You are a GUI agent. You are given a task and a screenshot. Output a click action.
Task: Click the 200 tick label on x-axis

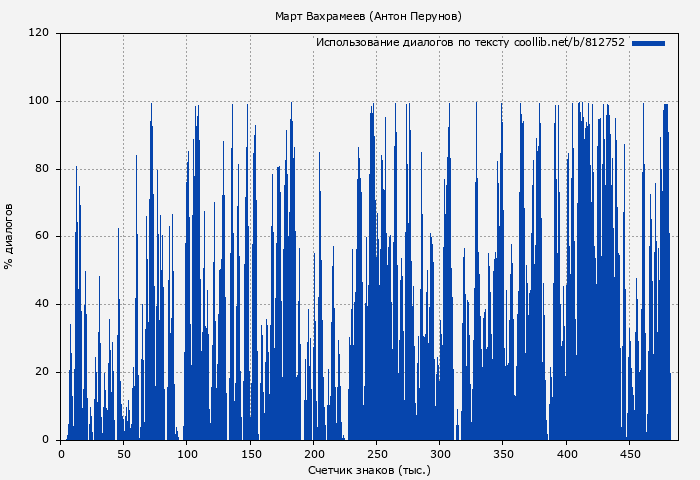tap(313, 454)
